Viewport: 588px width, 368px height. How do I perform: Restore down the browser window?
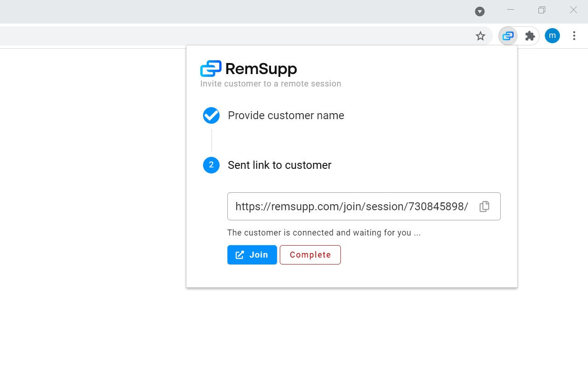(542, 10)
